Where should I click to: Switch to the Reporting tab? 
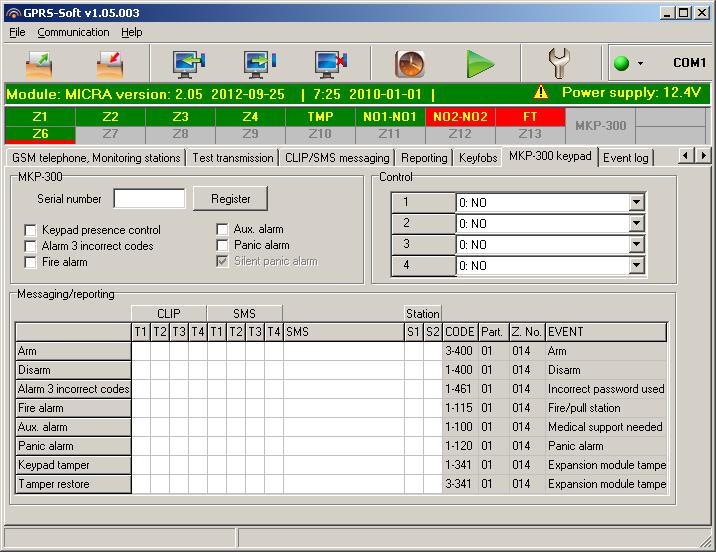tap(424, 158)
